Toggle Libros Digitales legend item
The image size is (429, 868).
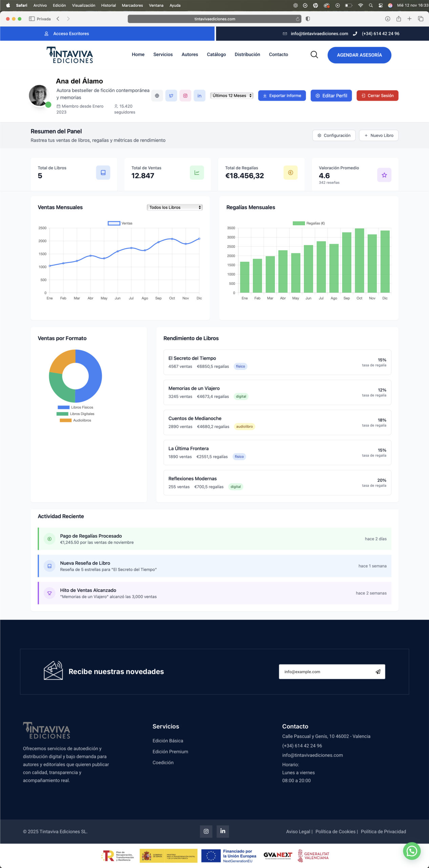pos(76,414)
